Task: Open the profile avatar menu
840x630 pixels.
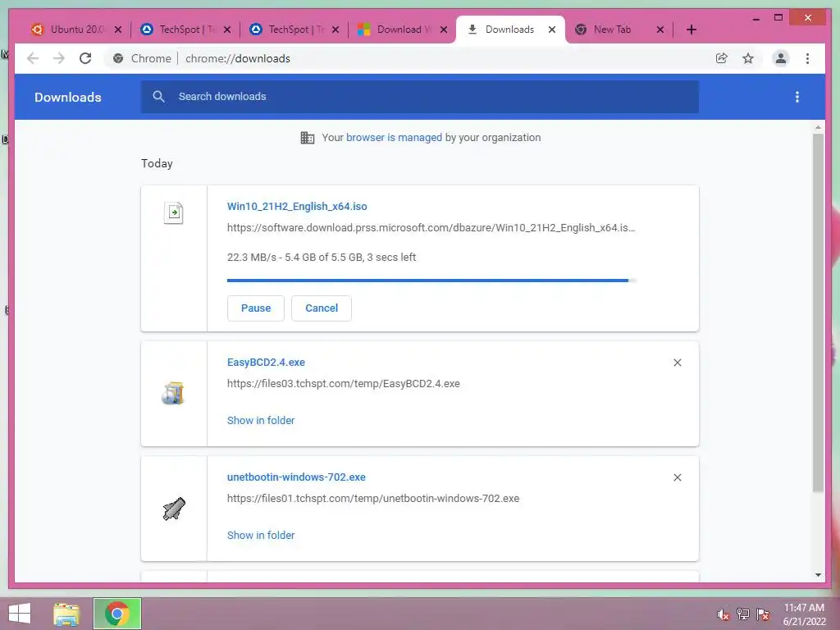Action: pyautogui.click(x=781, y=58)
